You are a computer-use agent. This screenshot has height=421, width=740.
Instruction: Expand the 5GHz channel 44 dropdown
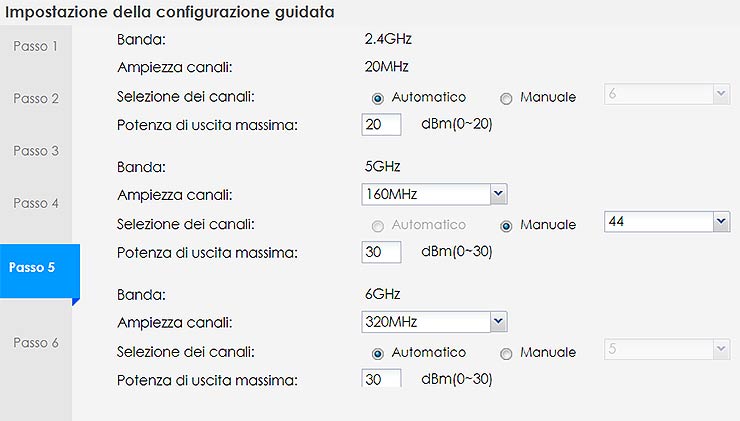(667, 221)
